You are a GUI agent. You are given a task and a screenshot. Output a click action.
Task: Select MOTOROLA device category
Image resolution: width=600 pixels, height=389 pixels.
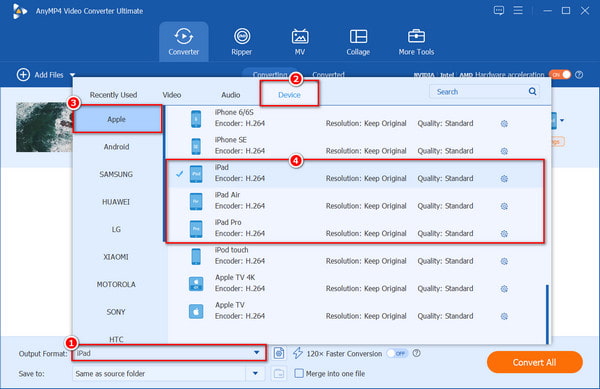click(117, 285)
